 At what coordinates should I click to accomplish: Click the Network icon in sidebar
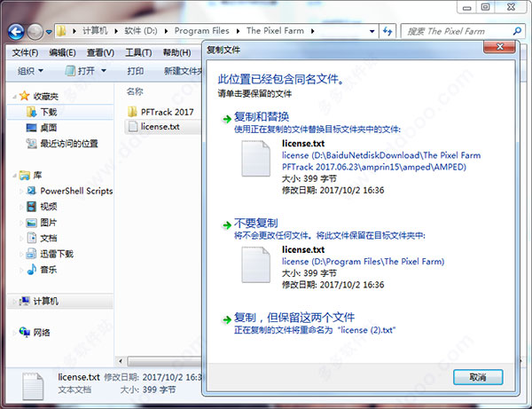tap(42, 332)
